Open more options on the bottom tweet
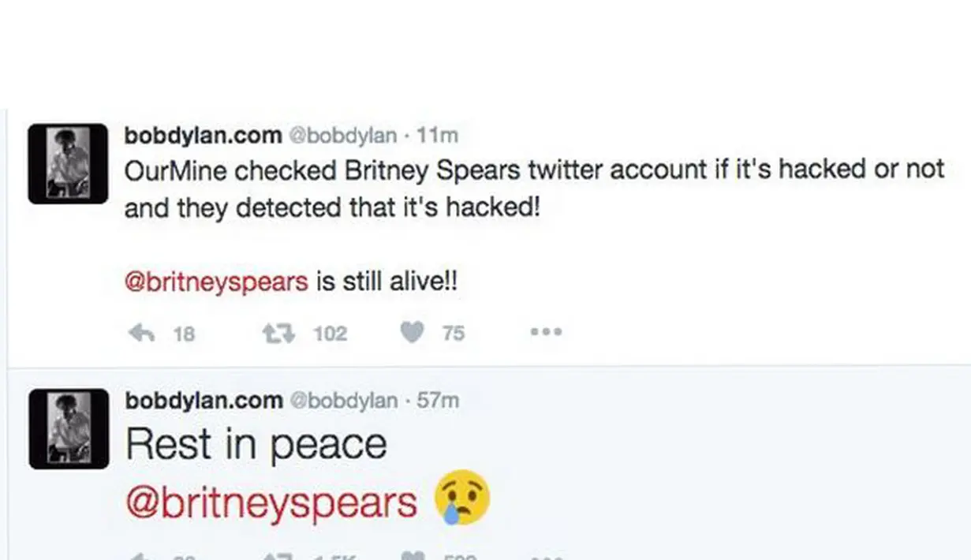The image size is (971, 560). point(545,556)
